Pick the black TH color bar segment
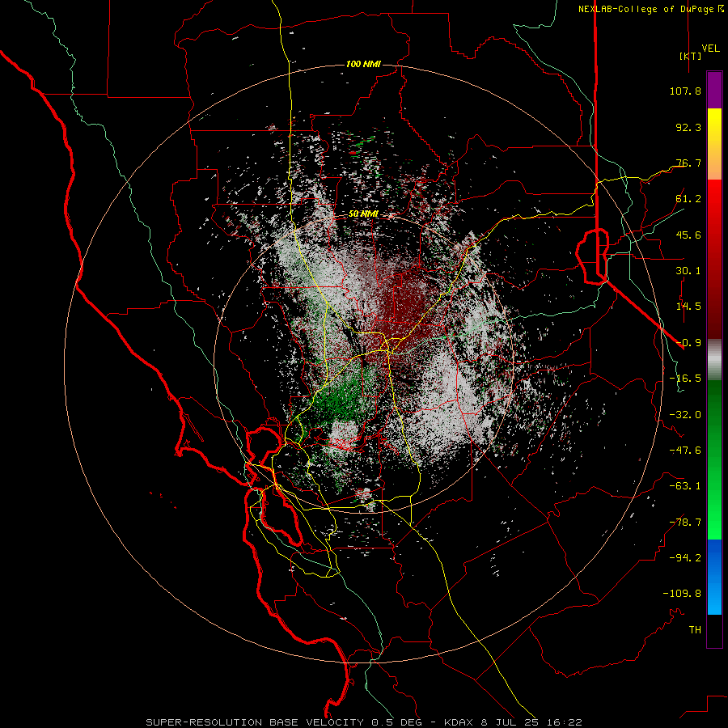Screen dimensions: 728x728 tap(714, 630)
